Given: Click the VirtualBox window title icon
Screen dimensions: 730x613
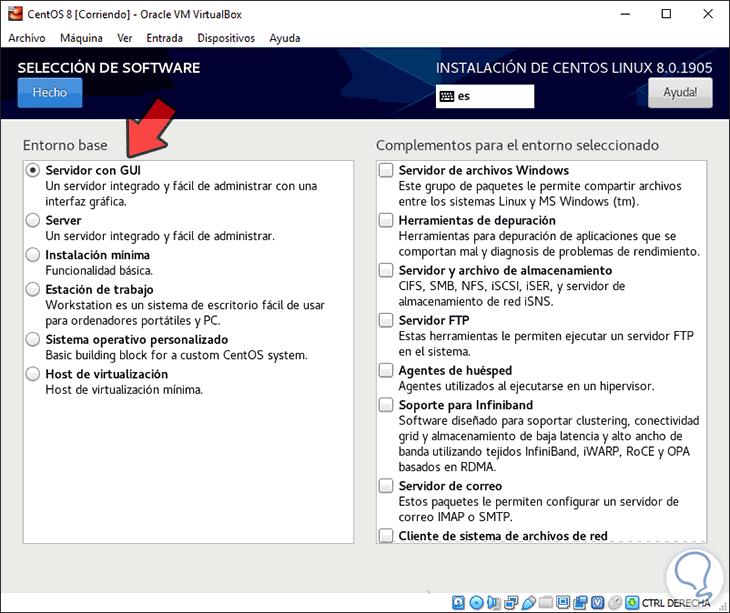Looking at the screenshot, I should point(15,14).
